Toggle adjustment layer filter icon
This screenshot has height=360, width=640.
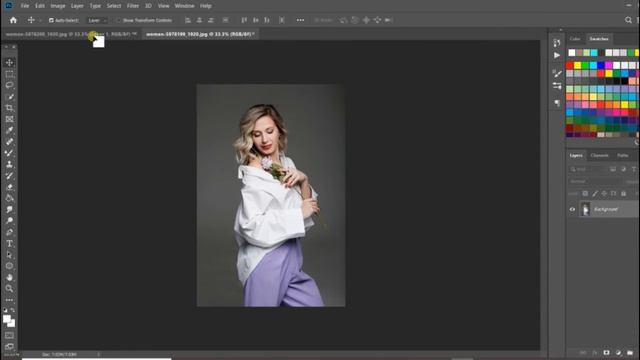pyautogui.click(x=623, y=169)
